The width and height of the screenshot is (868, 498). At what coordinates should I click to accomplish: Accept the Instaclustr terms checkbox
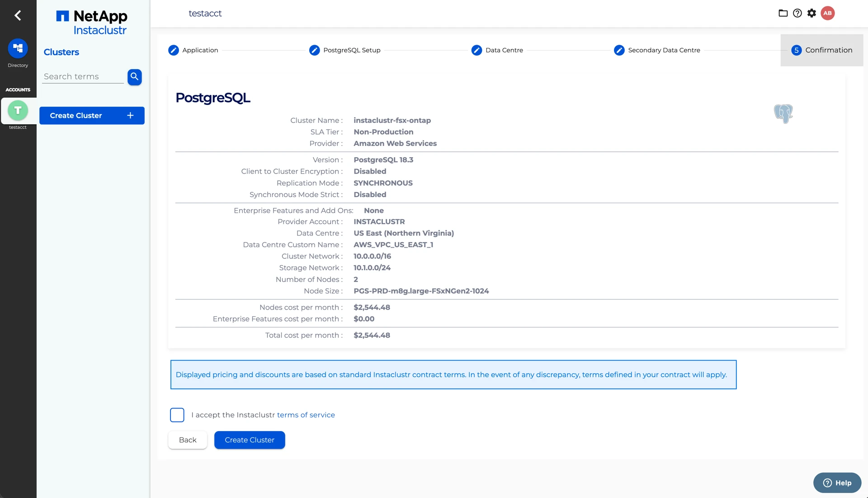pos(177,415)
